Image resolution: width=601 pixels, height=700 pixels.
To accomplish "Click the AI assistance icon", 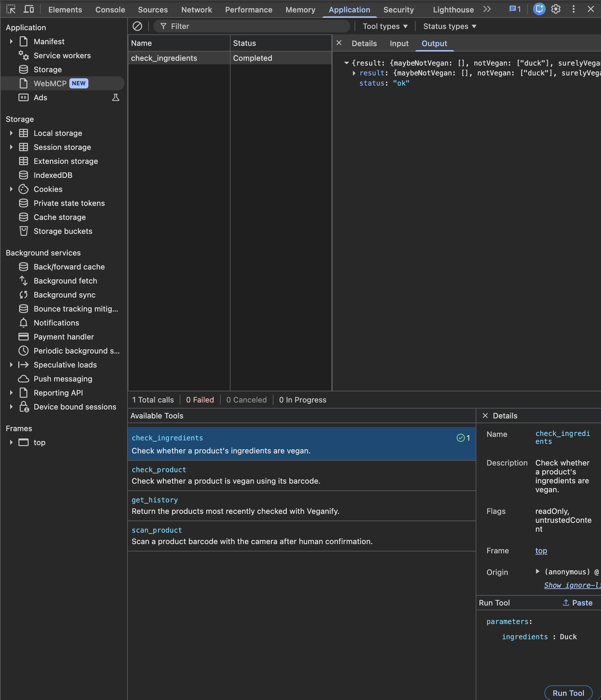I will (x=539, y=9).
